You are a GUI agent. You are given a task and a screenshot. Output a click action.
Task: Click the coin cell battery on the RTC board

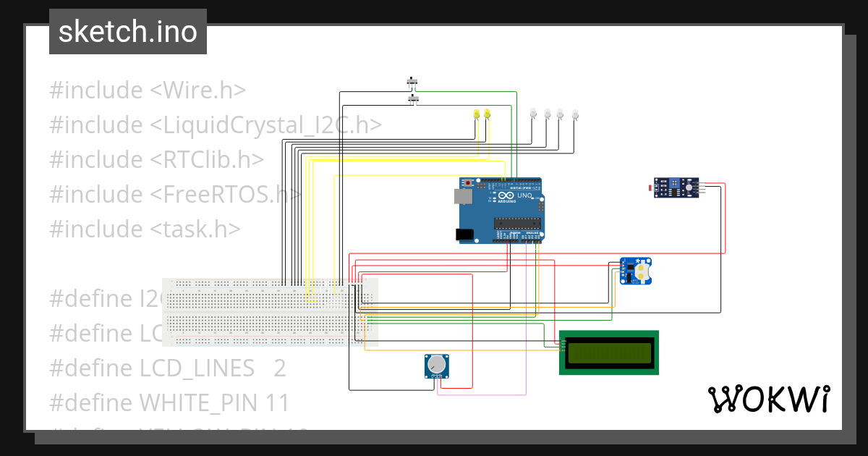[x=642, y=271]
